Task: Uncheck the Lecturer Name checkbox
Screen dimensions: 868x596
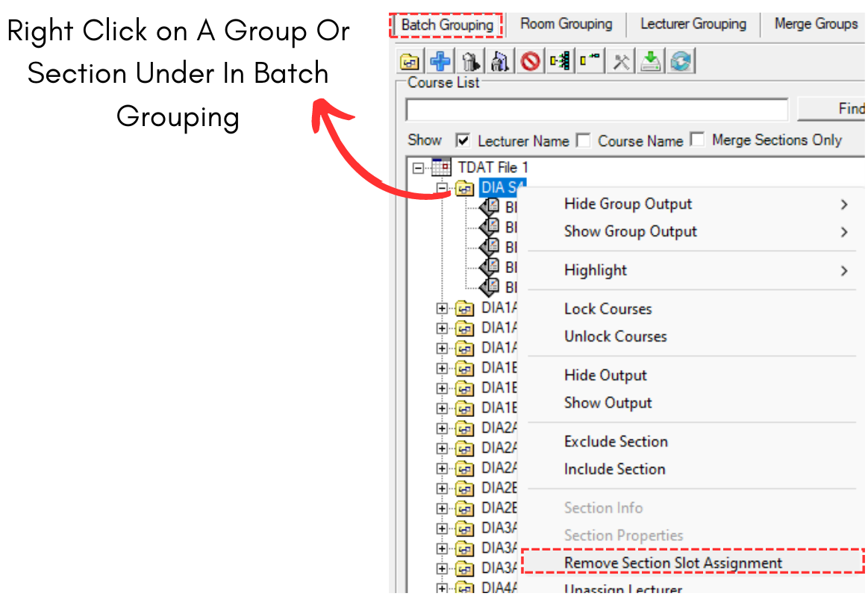Action: (x=463, y=140)
